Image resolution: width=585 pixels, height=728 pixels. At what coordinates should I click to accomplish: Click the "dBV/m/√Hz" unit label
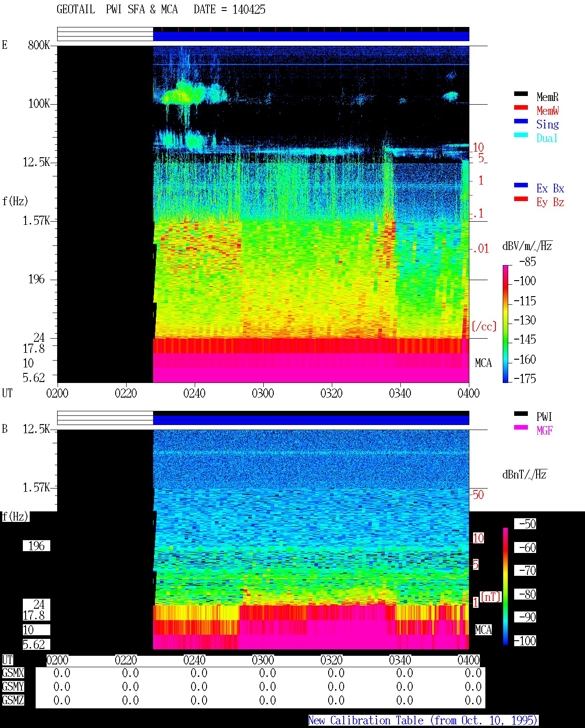point(527,246)
